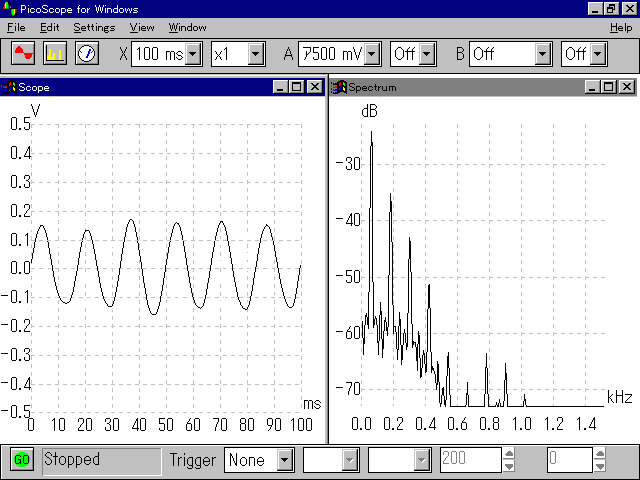Open the spectrum analyzer view icon

pyautogui.click(x=55, y=53)
